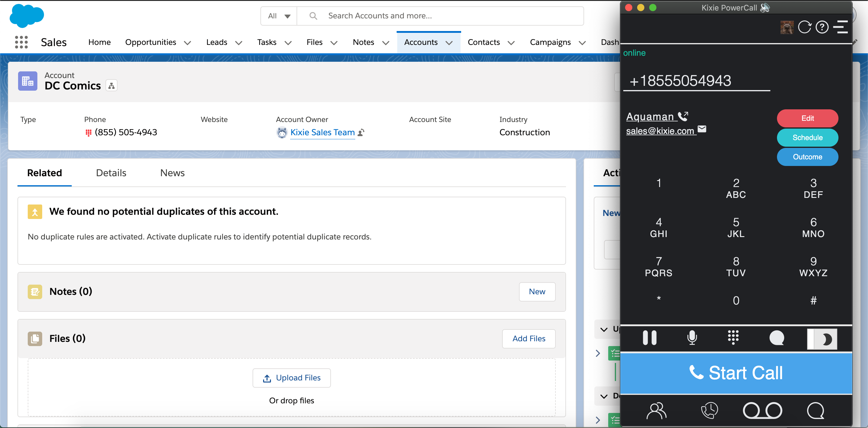This screenshot has width=868, height=428.
Task: Open the SMS chat bubble in Kixie
Action: coord(777,338)
